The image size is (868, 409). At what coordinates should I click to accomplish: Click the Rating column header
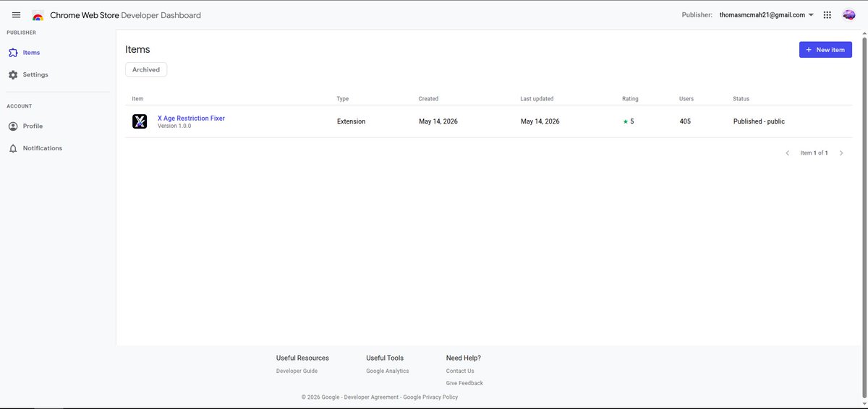[630, 99]
